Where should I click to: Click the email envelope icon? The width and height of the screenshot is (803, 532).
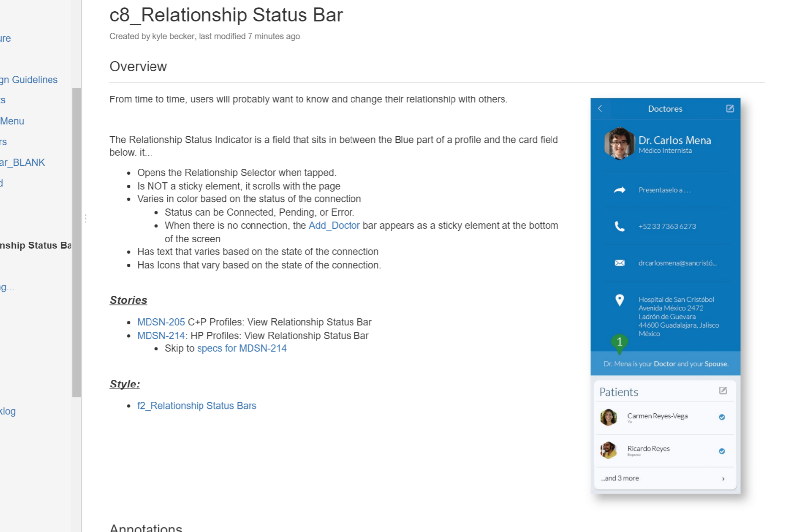(x=619, y=263)
